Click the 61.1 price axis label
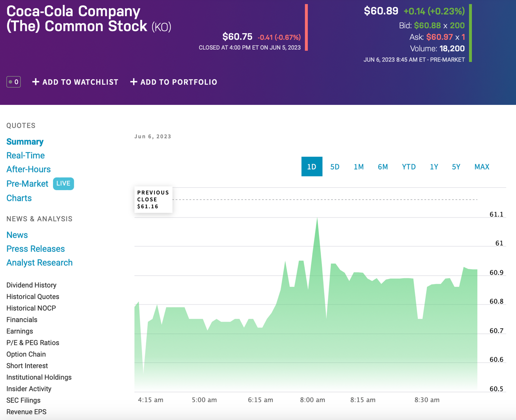 pyautogui.click(x=496, y=214)
